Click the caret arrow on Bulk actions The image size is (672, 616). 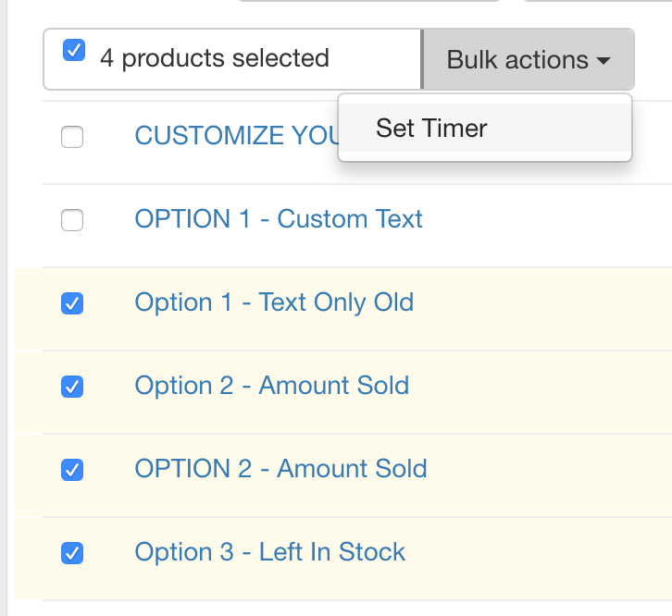[x=604, y=61]
